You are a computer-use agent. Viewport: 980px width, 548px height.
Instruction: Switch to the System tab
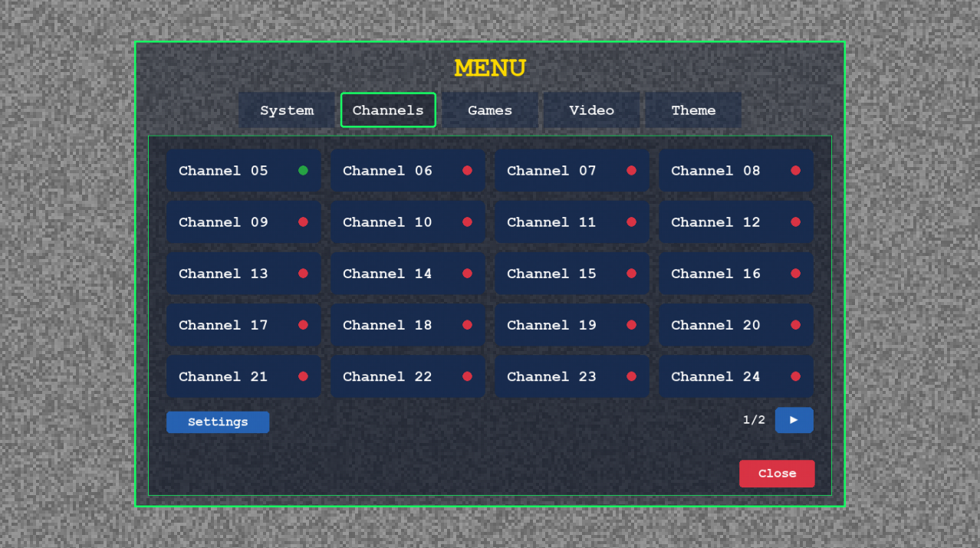(x=287, y=110)
